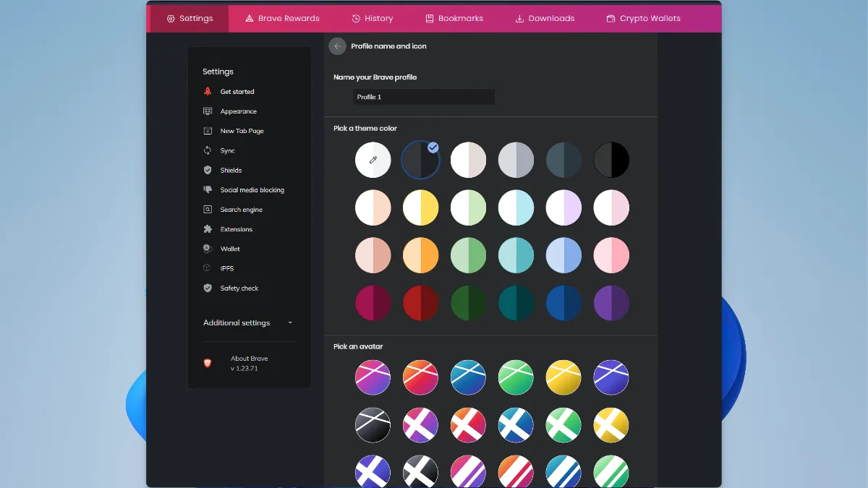Pick the blue avatar with white X

click(x=516, y=425)
